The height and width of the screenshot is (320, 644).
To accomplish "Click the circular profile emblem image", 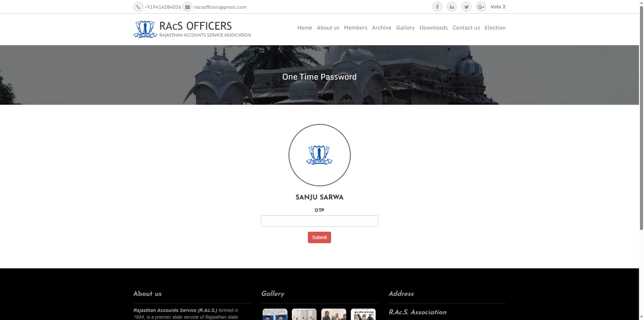I will (320, 155).
